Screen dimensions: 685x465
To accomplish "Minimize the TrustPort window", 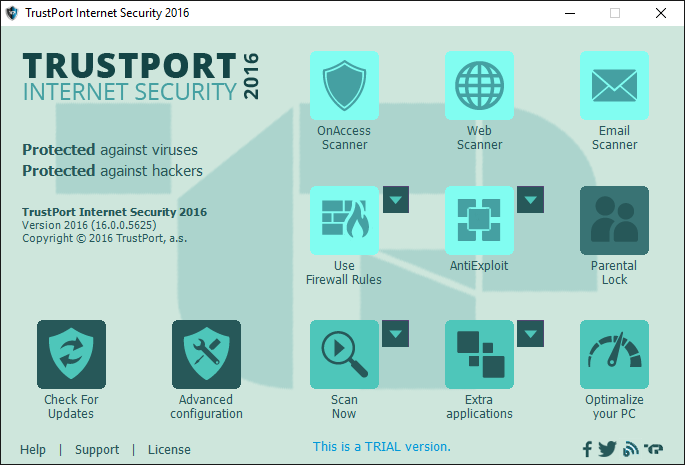I will 570,13.
